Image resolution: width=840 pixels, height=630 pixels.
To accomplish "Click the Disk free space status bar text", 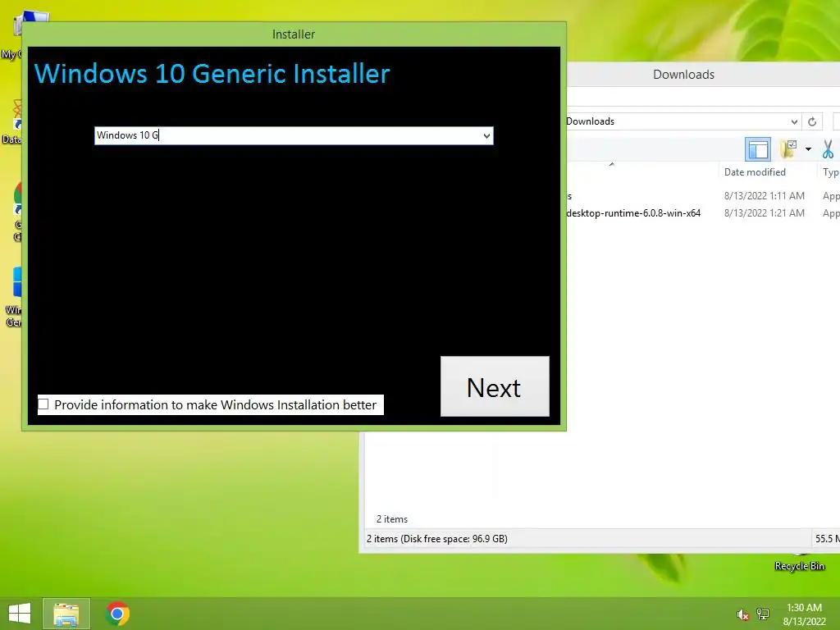I will pyautogui.click(x=436, y=539).
